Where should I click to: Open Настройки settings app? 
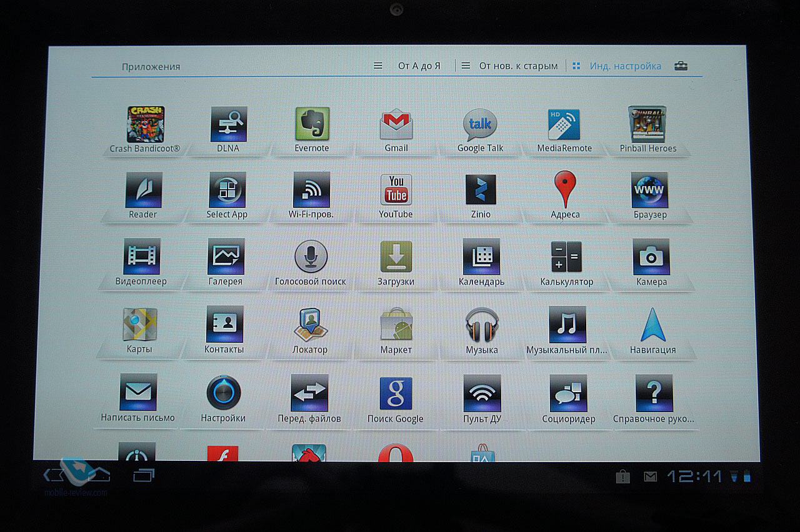(223, 393)
